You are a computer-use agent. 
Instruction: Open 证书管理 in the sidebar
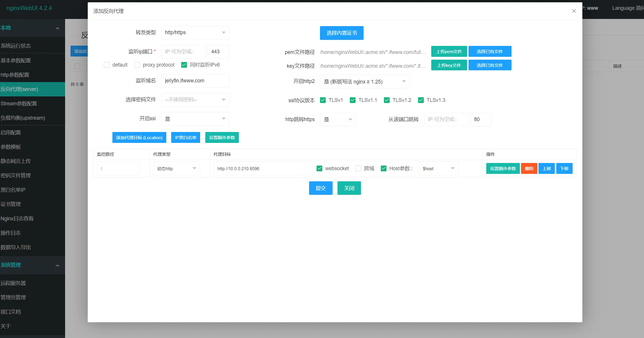click(x=11, y=204)
